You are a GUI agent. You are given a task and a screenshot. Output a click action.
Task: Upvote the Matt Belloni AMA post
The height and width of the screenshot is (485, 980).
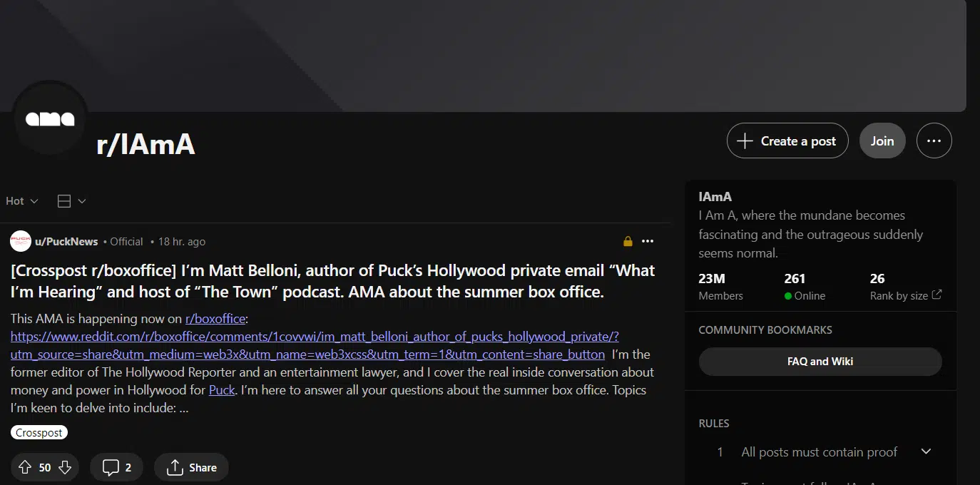coord(24,466)
